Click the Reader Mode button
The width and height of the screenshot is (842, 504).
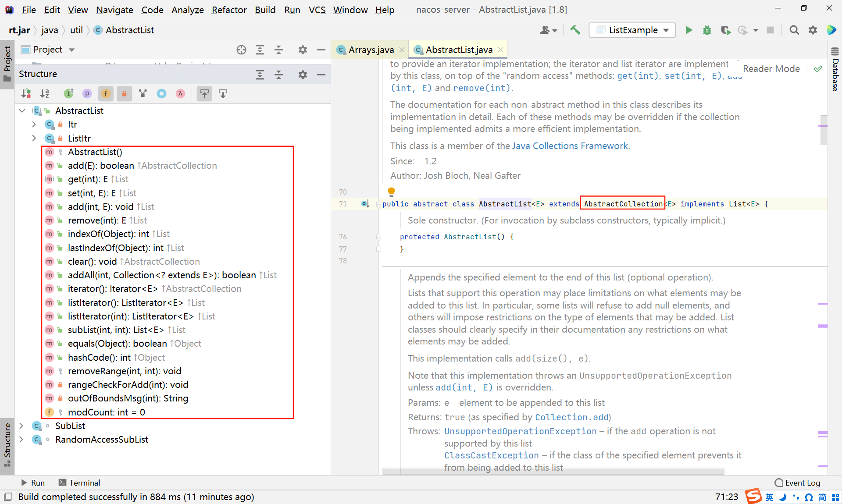tap(771, 69)
